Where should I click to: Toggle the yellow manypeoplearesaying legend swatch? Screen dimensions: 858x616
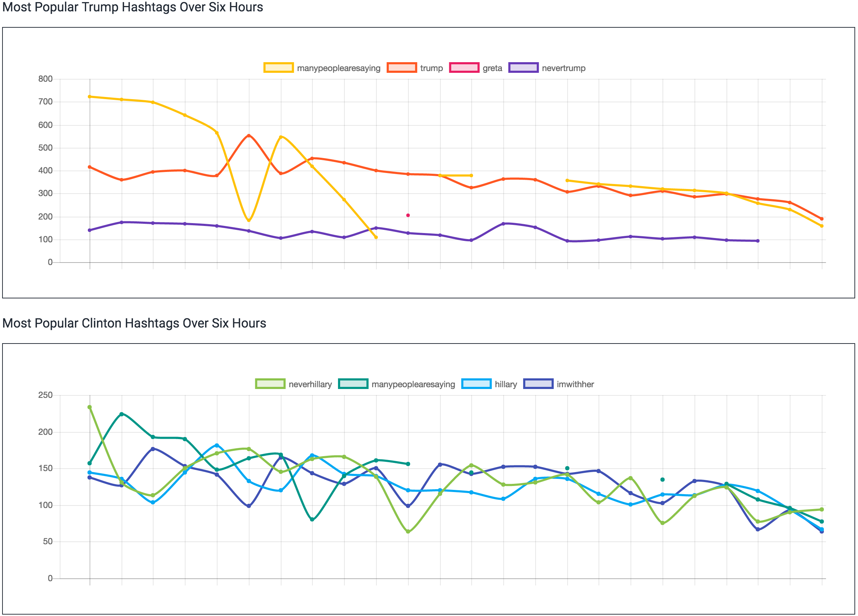(278, 68)
